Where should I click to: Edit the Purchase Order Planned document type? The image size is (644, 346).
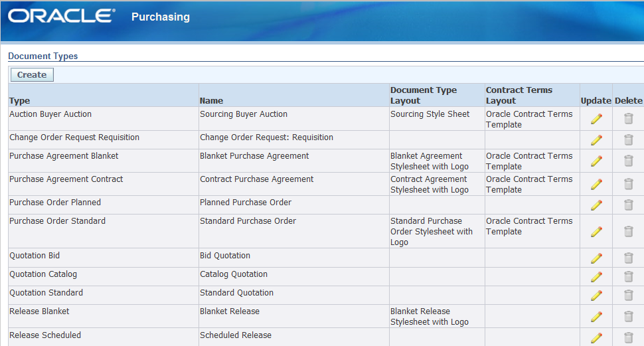596,205
